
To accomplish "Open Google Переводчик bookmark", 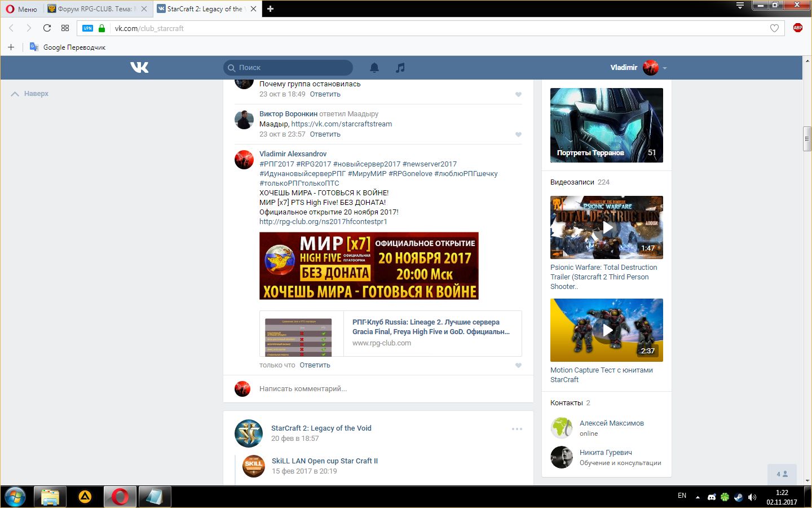I will (68, 47).
